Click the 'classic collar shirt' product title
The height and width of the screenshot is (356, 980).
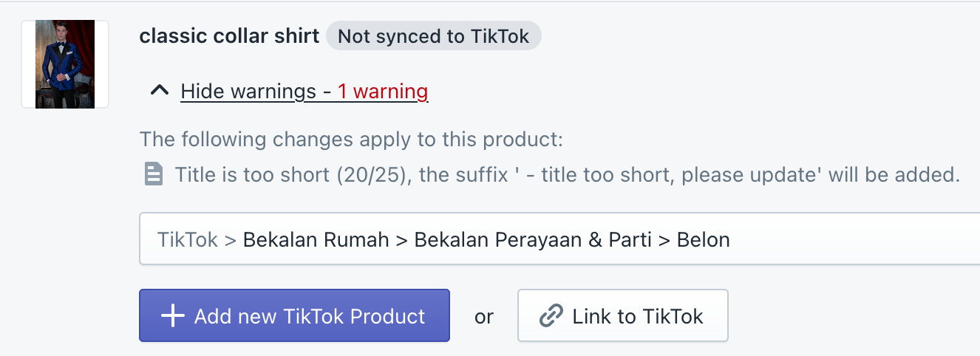pyautogui.click(x=229, y=35)
